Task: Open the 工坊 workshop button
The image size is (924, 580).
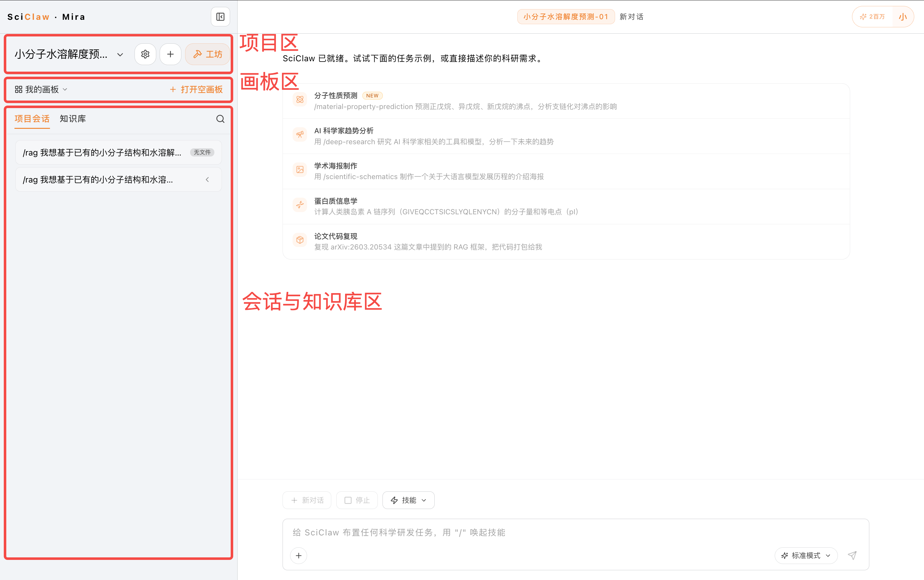Action: (208, 54)
